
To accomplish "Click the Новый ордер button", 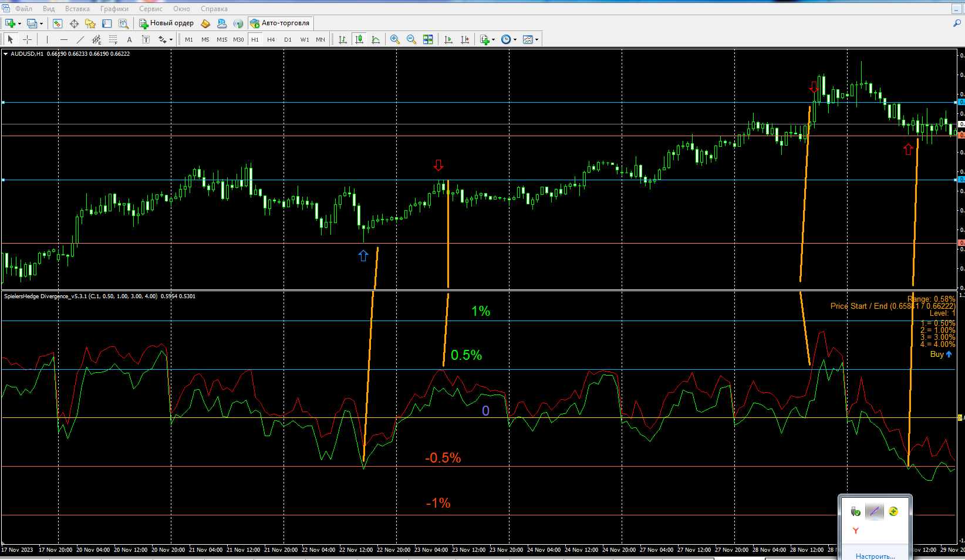I will pyautogui.click(x=167, y=23).
